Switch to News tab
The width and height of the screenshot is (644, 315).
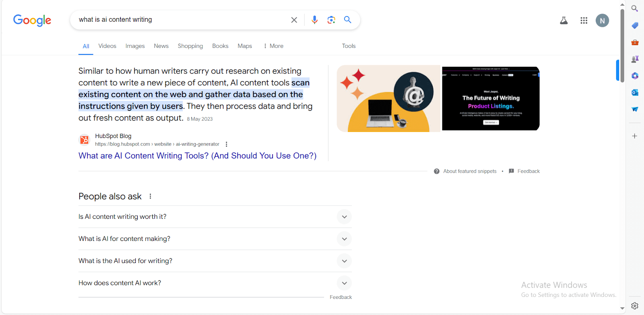161,46
